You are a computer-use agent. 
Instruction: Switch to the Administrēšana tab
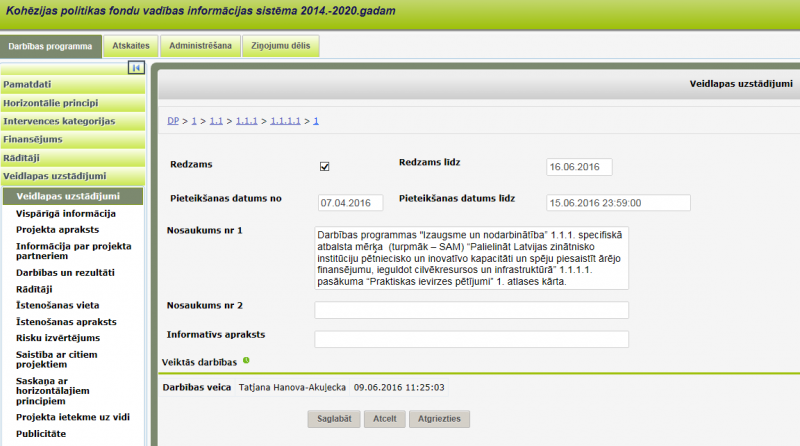200,45
